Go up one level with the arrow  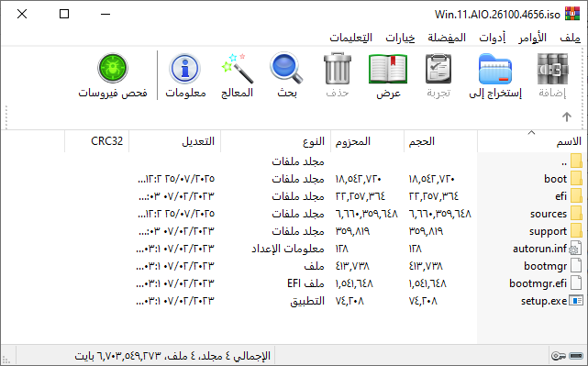pyautogui.click(x=567, y=117)
